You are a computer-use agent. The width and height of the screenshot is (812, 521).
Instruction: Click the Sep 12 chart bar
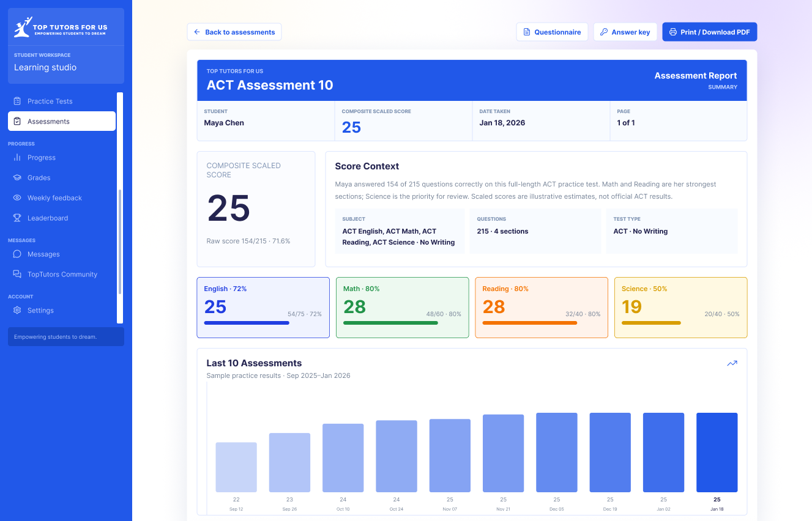click(236, 467)
